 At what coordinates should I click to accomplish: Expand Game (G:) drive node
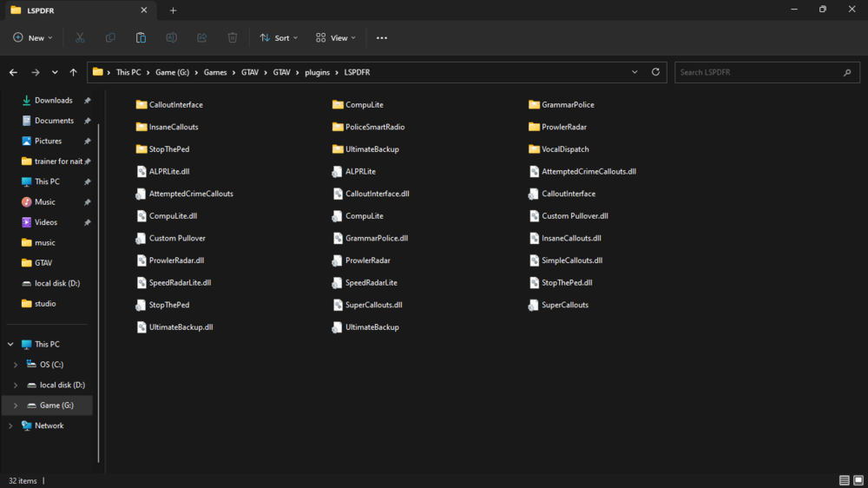(x=16, y=406)
